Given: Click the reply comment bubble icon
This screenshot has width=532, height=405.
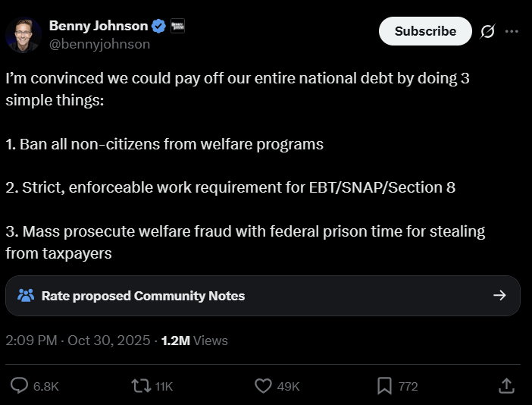Looking at the screenshot, I should 20,386.
